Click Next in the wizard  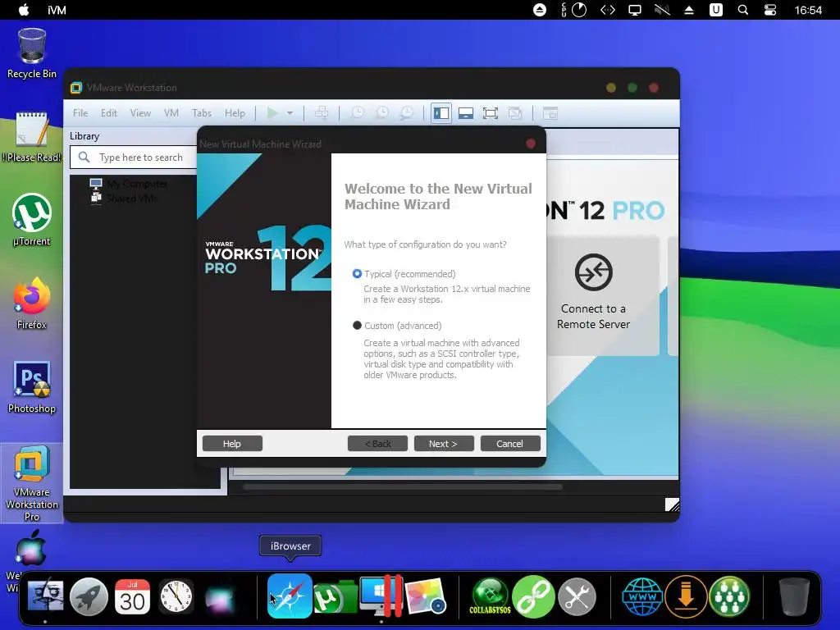click(x=444, y=444)
